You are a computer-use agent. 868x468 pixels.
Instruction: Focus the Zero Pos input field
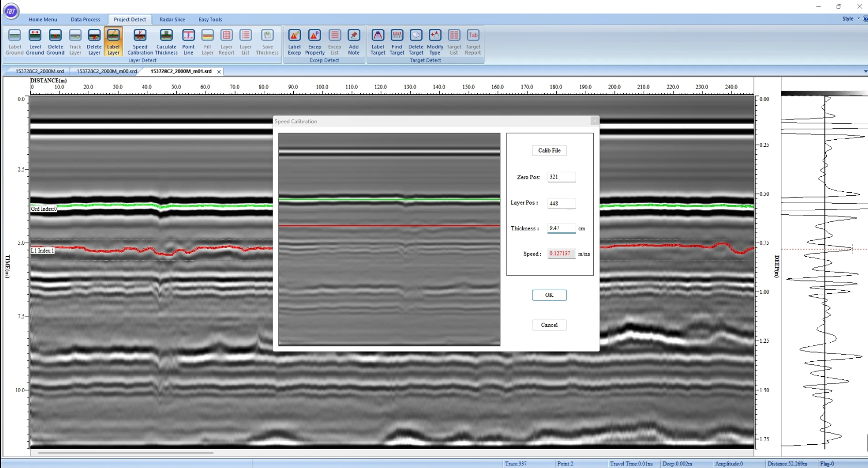pos(561,177)
